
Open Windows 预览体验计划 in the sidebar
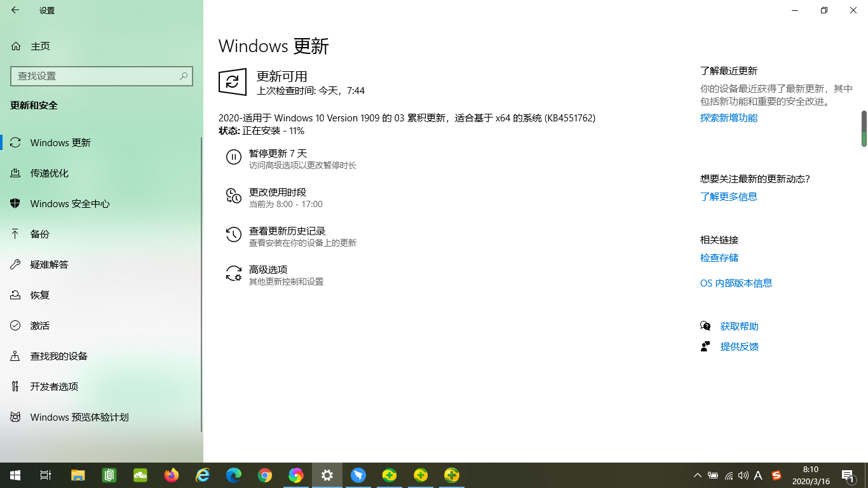(102, 417)
